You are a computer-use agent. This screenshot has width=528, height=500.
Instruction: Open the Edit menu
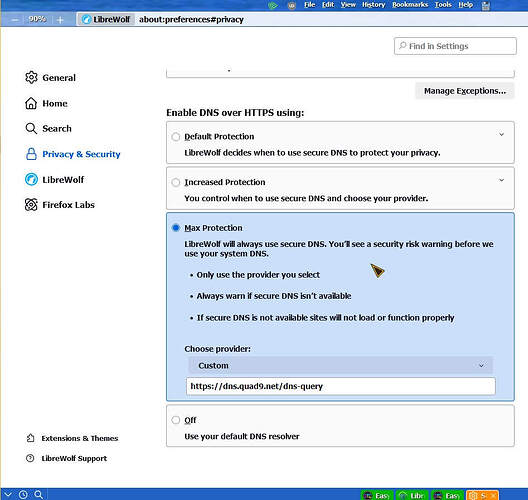click(328, 5)
